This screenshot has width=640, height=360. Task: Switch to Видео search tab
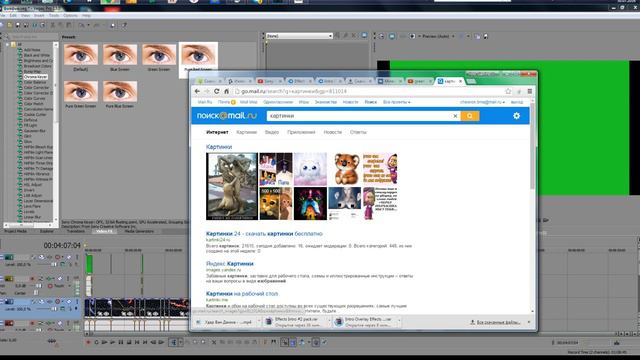pos(272,132)
